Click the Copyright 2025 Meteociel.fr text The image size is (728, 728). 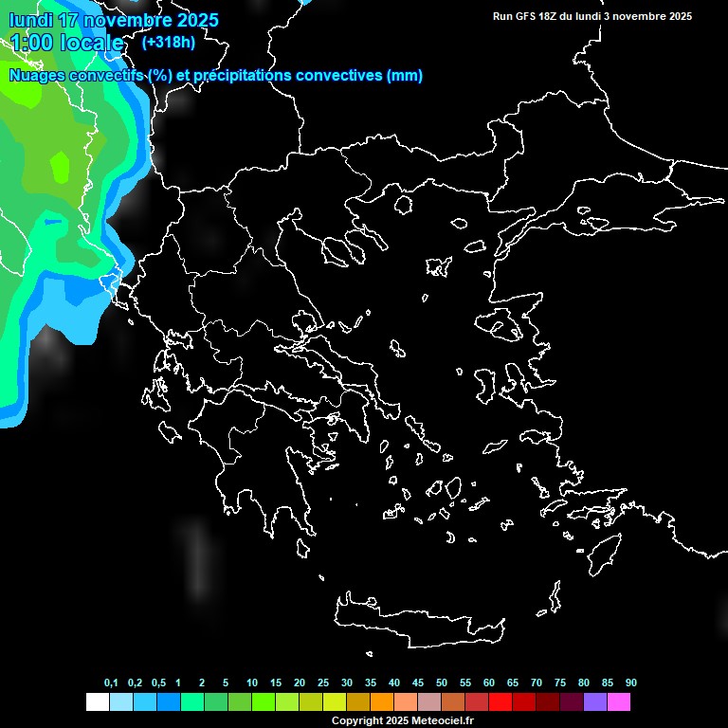click(402, 720)
